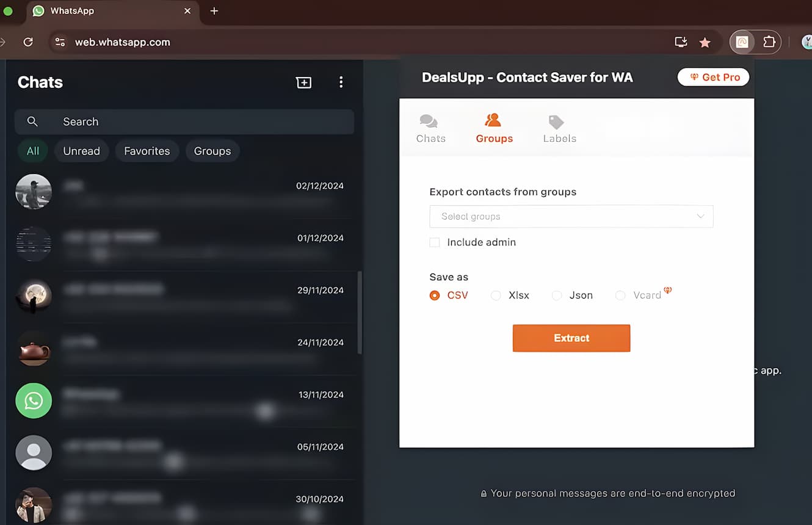
Task: Choose Json as save format
Action: [x=557, y=295]
